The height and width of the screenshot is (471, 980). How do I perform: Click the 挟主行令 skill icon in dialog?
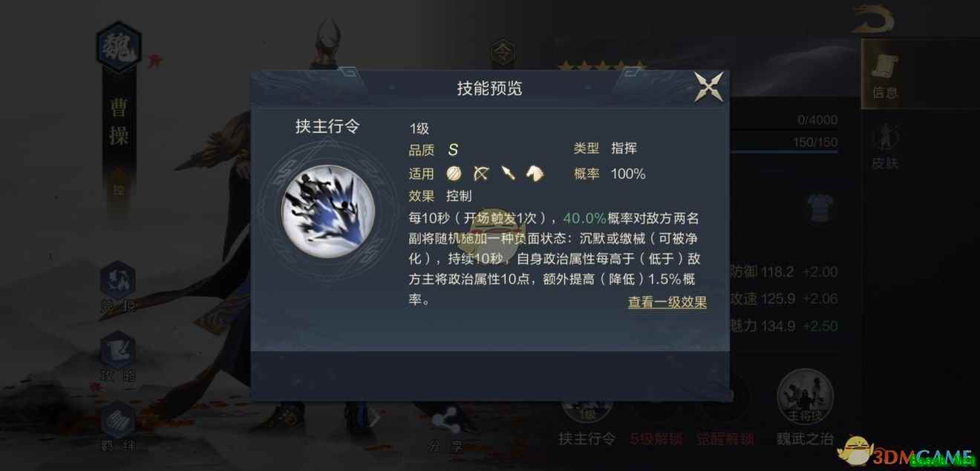327,211
